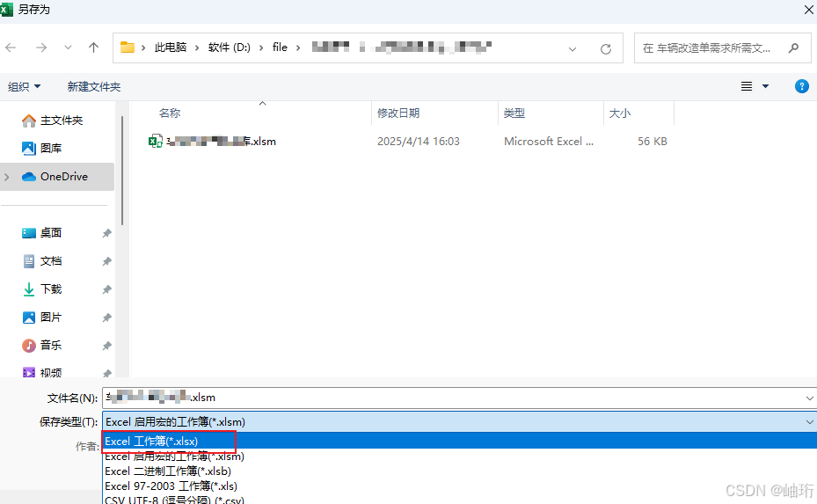Click the 56 KB size cell
The width and height of the screenshot is (817, 504).
[653, 142]
